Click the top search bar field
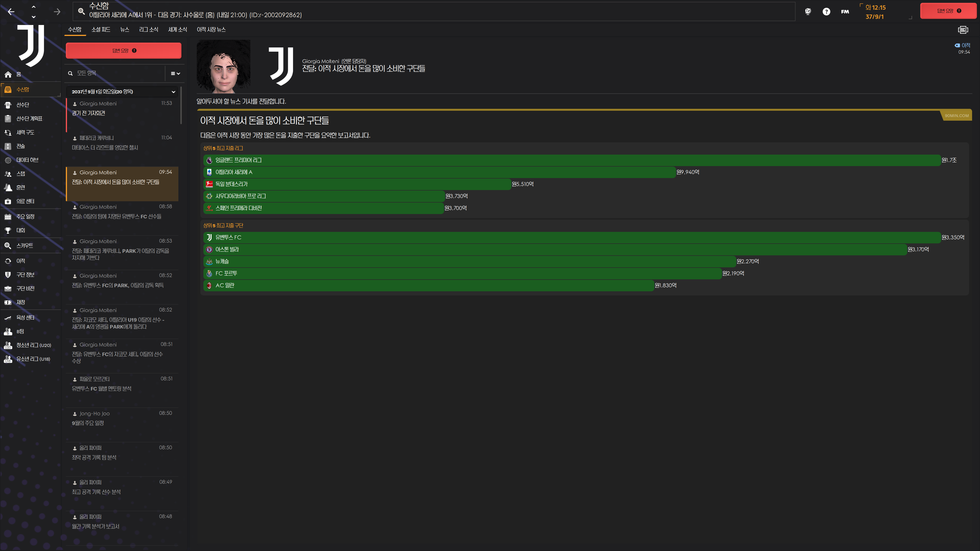The image size is (980, 551). (x=434, y=11)
